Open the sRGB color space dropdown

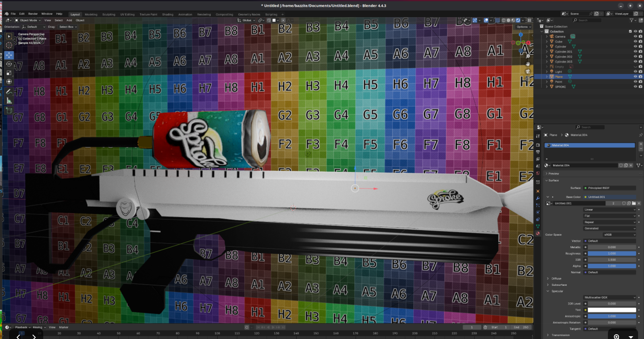click(619, 234)
